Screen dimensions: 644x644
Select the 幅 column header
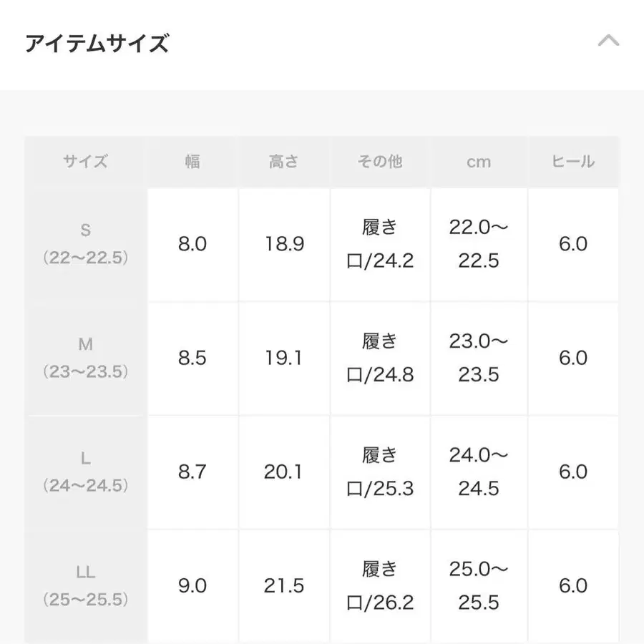pos(192,162)
